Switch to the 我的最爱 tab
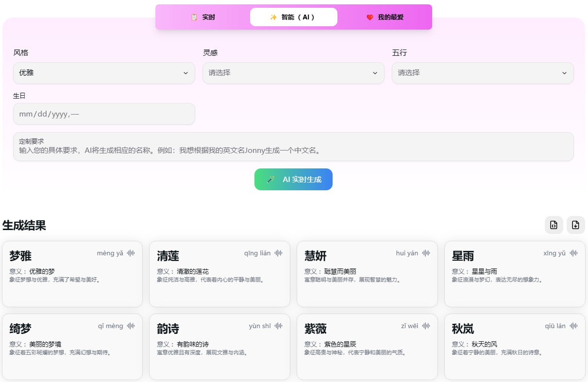The width and height of the screenshot is (588, 382). point(385,17)
